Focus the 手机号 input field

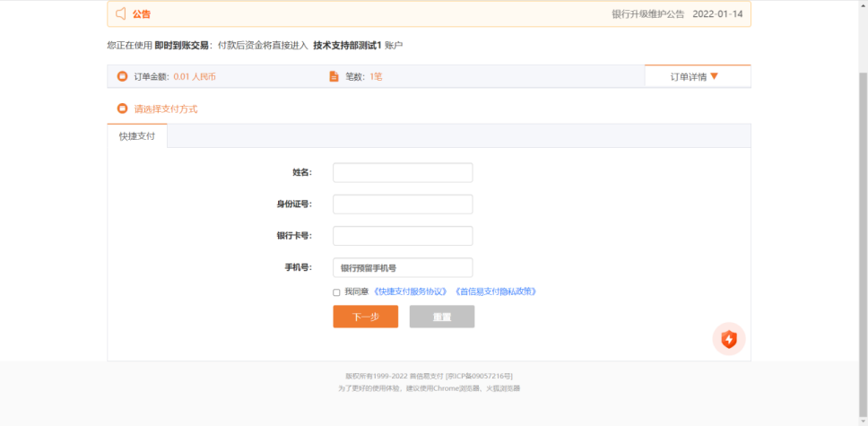coord(403,267)
